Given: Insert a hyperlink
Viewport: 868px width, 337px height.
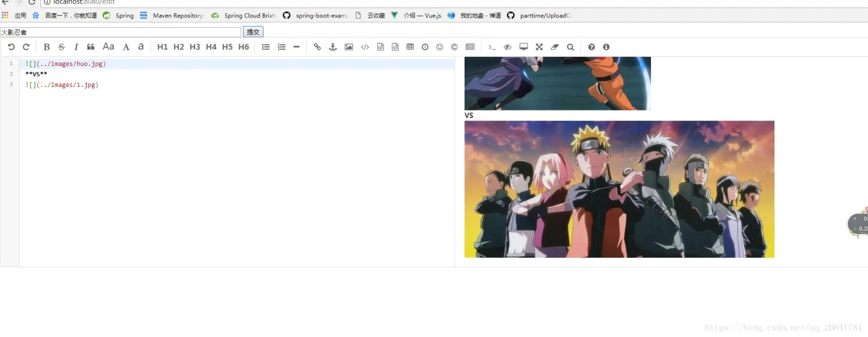Looking at the screenshot, I should click(317, 47).
